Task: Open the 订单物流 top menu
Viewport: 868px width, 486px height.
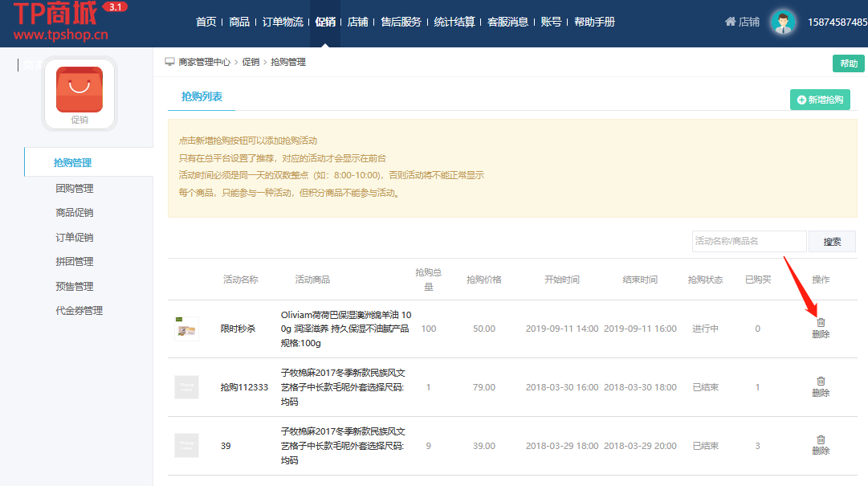Action: click(x=283, y=22)
